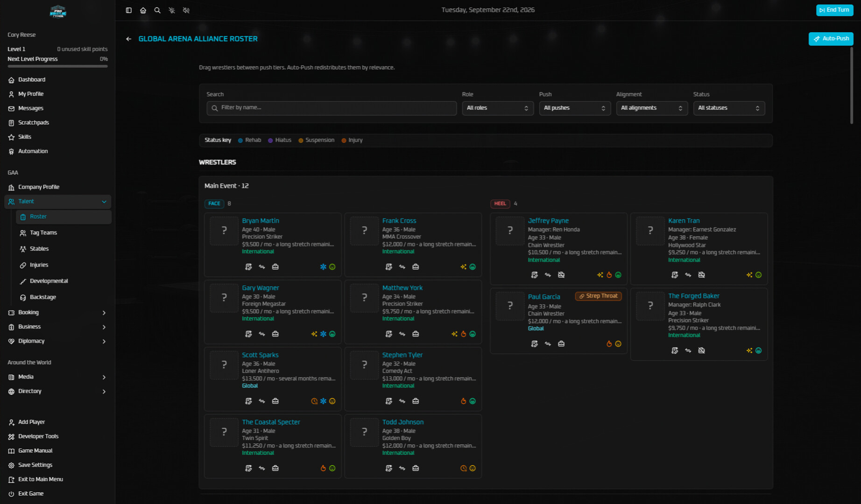Click Bryan Martin's swap arrows icon
This screenshot has height=504, width=861.
coord(262,267)
